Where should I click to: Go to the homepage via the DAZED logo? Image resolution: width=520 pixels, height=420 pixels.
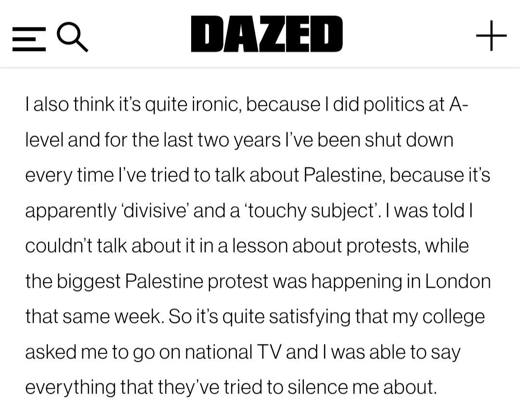[x=267, y=34]
